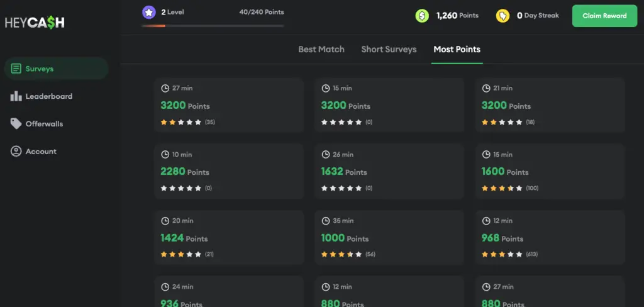Click the HeyCash logo

coord(35,23)
